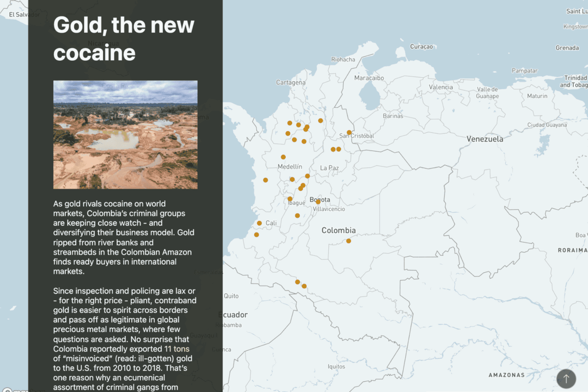Click the Grenada map label
The image size is (588, 392).
pyautogui.click(x=567, y=48)
